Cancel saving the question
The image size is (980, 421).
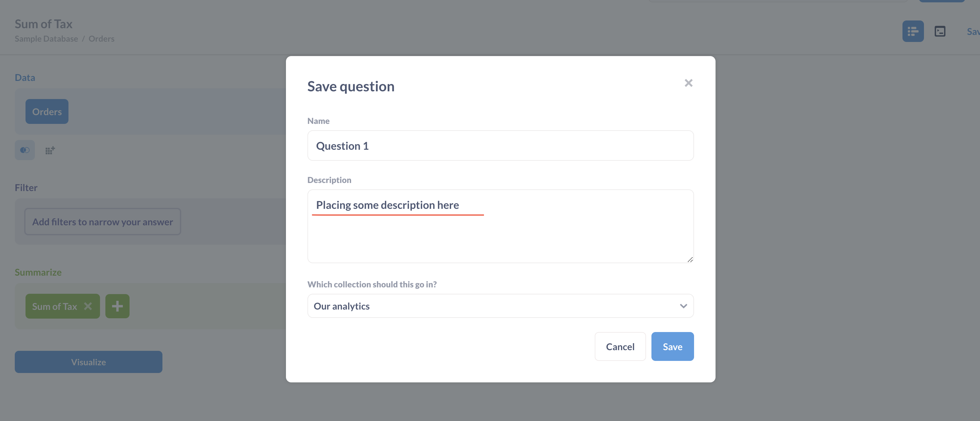click(x=620, y=346)
